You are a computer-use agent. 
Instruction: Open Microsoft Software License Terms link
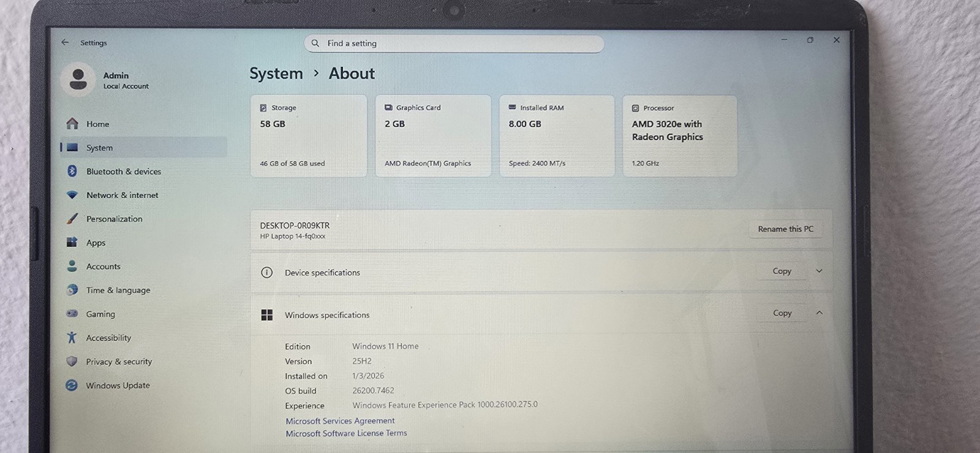coord(346,433)
